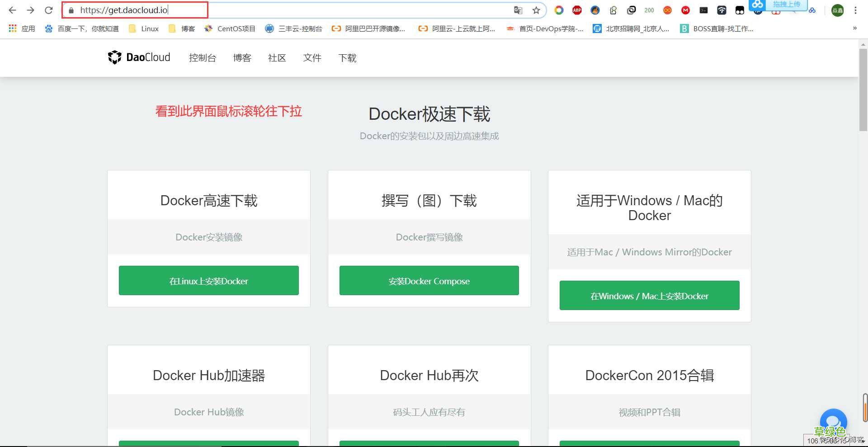The width and height of the screenshot is (868, 447).
Task: Open Chrome's three-dot menu
Action: [x=855, y=10]
